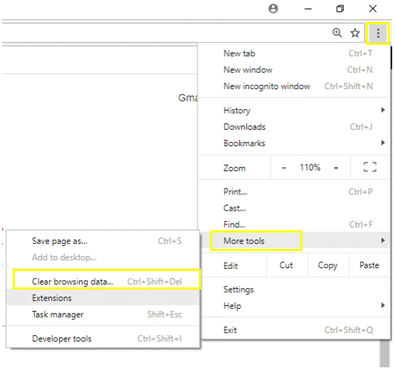The width and height of the screenshot is (395, 373).
Task: Restore down the browser window
Action: [x=340, y=9]
